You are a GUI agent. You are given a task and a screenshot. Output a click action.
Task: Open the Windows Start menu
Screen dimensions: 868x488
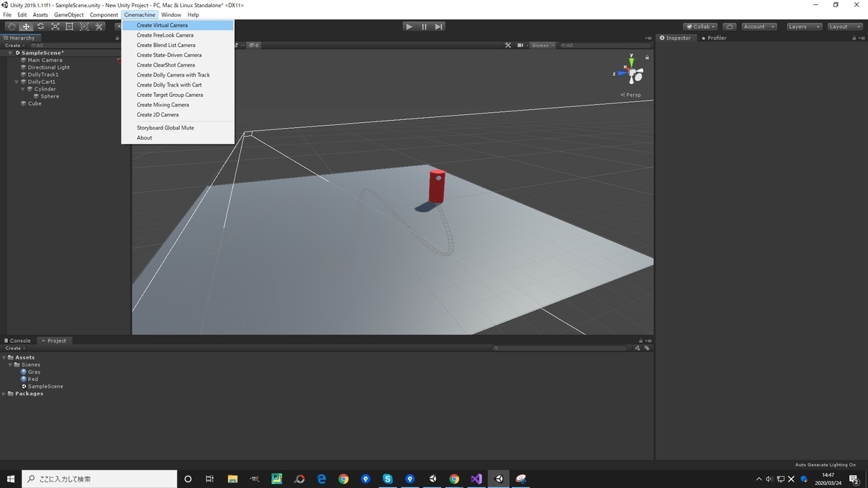[x=11, y=479]
